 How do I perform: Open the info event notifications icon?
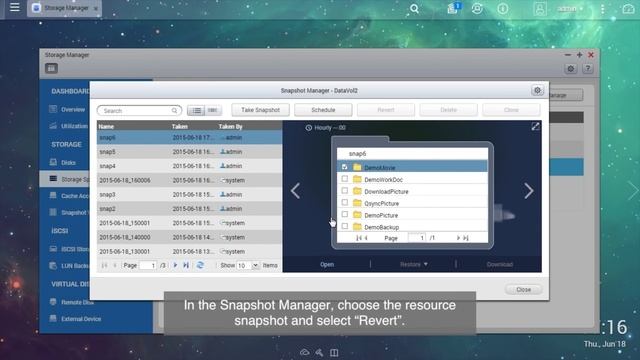click(502, 9)
